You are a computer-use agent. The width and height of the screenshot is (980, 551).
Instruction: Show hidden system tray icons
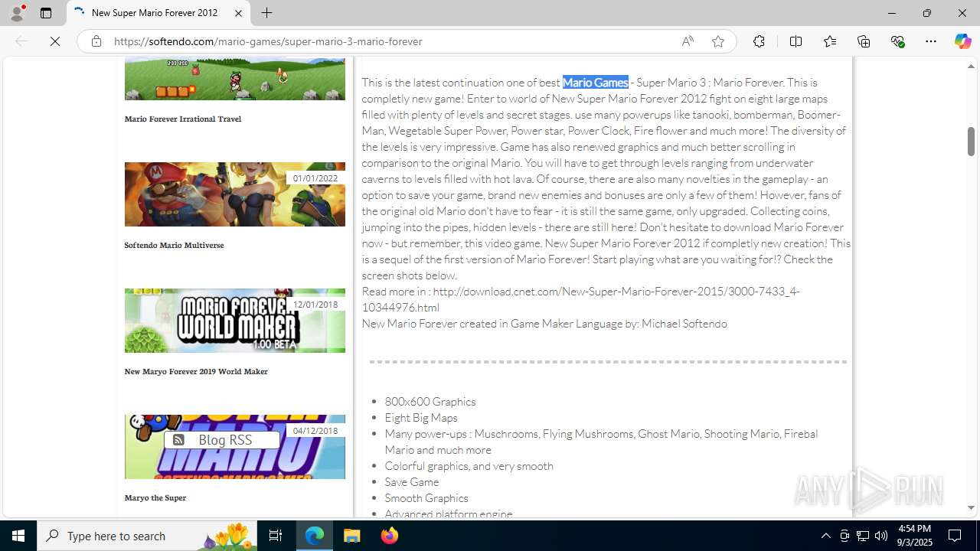(x=825, y=536)
